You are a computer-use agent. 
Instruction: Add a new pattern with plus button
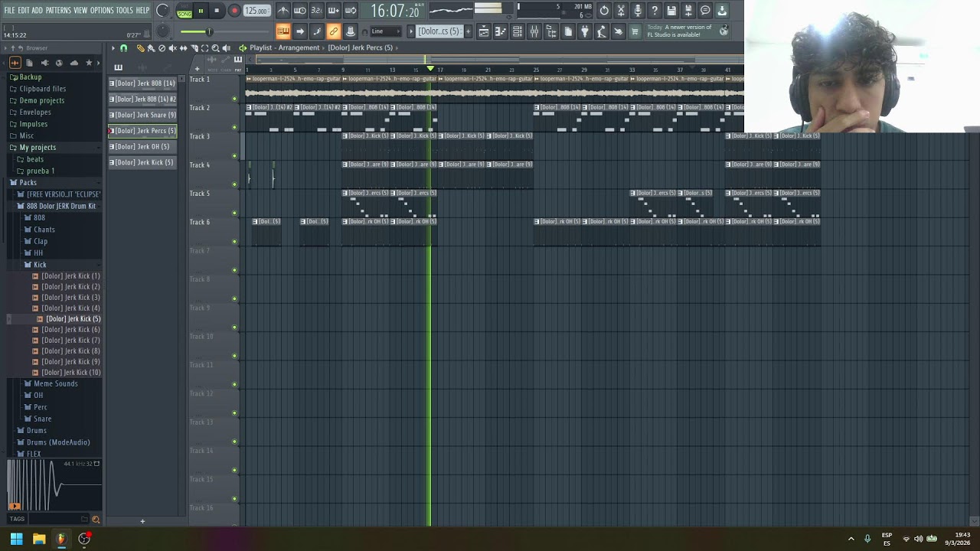[x=469, y=31]
